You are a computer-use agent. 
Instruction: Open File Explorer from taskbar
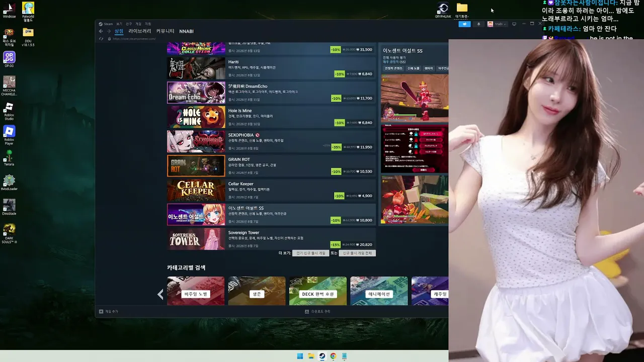coord(311,356)
